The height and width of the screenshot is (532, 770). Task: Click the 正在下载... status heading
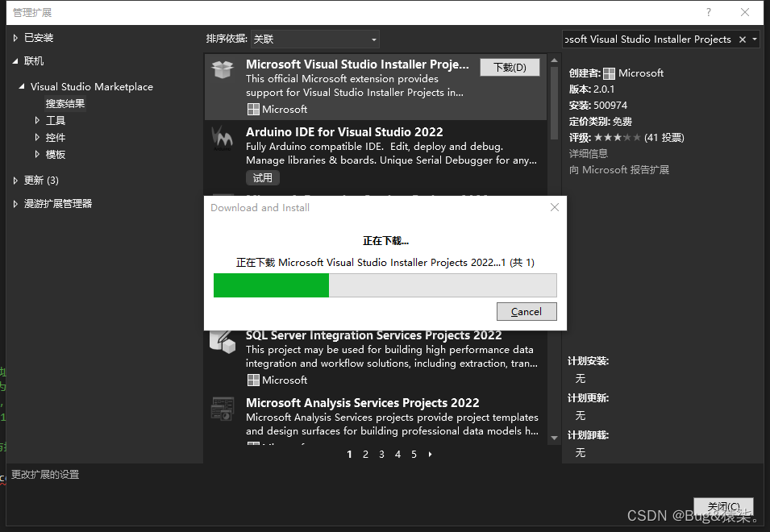coord(385,241)
